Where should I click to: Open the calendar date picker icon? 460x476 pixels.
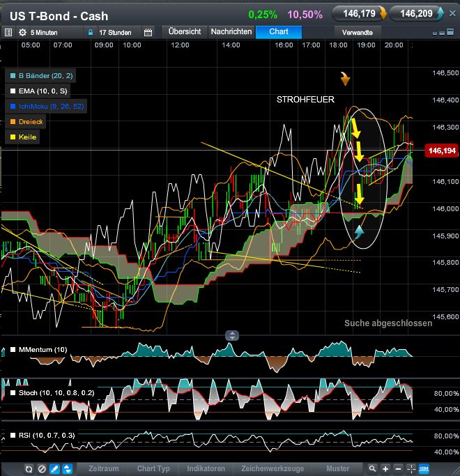148,33
